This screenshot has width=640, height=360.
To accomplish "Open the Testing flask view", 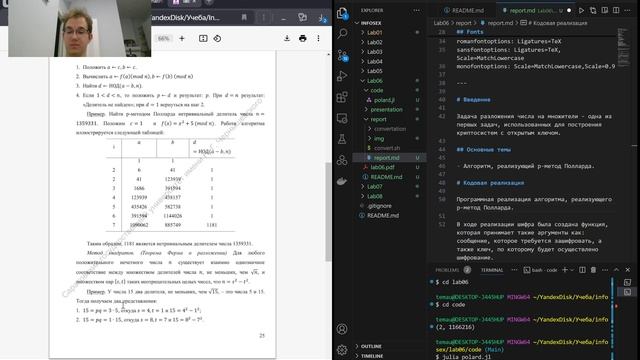I will point(342,139).
